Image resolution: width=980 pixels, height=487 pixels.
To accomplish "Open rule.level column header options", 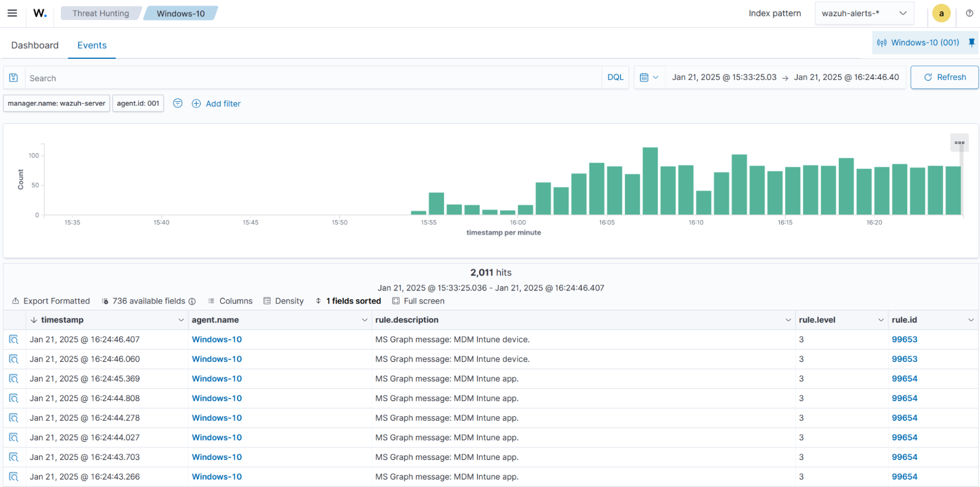I will (880, 320).
